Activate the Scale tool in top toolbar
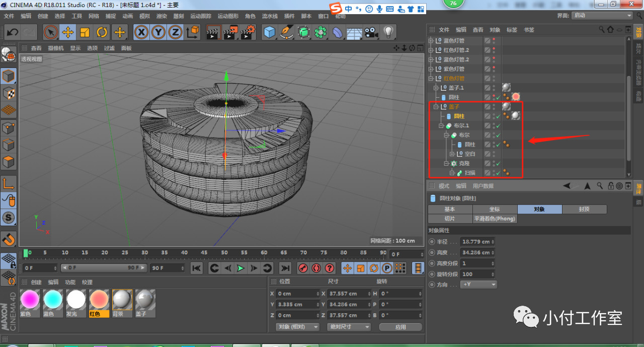This screenshot has height=347, width=644. [x=85, y=33]
